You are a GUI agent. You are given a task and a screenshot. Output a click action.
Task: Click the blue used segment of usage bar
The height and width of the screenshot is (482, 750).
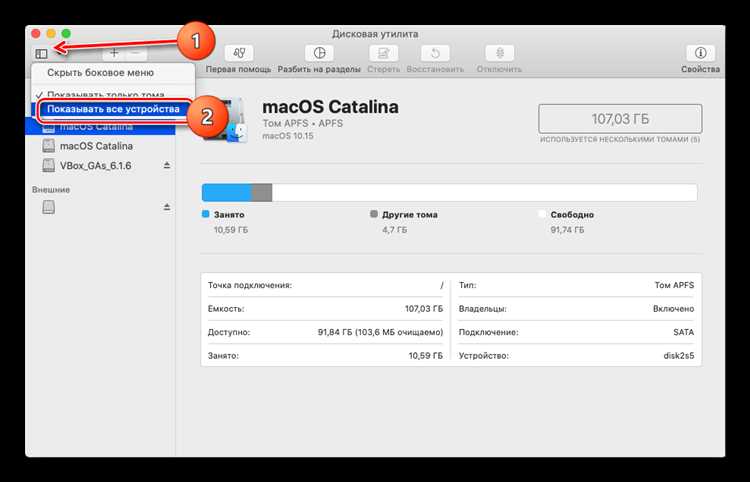tap(227, 193)
